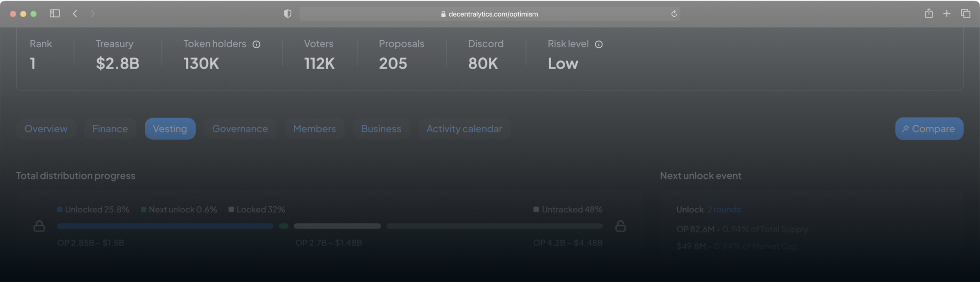Click the closed lock icon left of progress bar
The height and width of the screenshot is (282, 980).
pos(39,226)
